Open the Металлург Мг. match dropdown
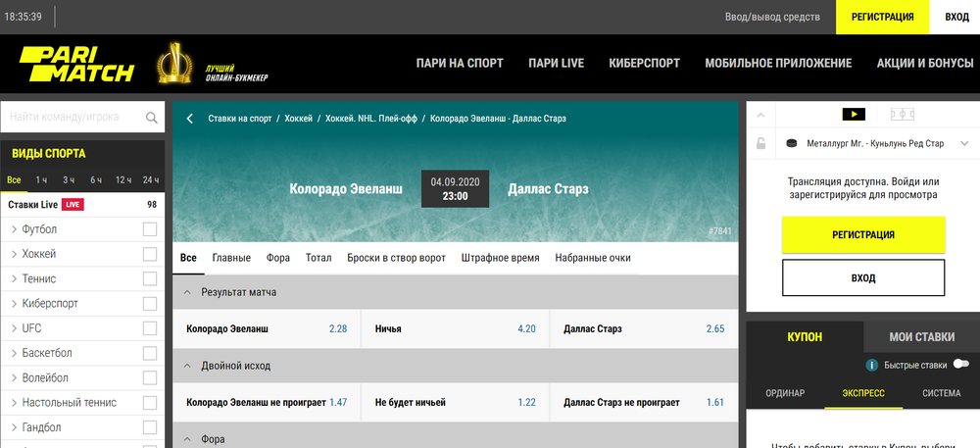 pyautogui.click(x=964, y=144)
